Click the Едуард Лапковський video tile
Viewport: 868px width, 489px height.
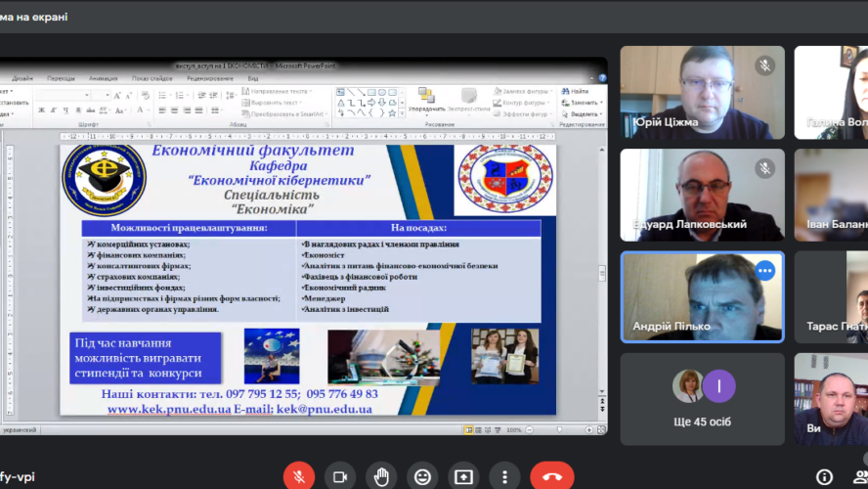point(702,195)
